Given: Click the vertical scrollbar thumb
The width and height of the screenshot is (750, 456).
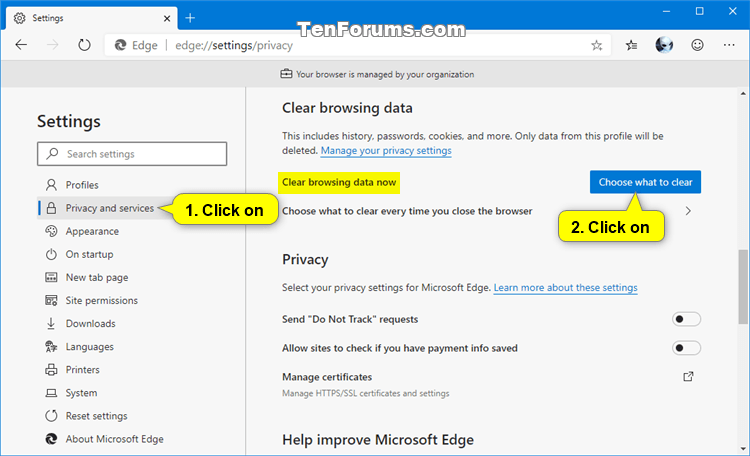Looking at the screenshot, I should click(743, 287).
